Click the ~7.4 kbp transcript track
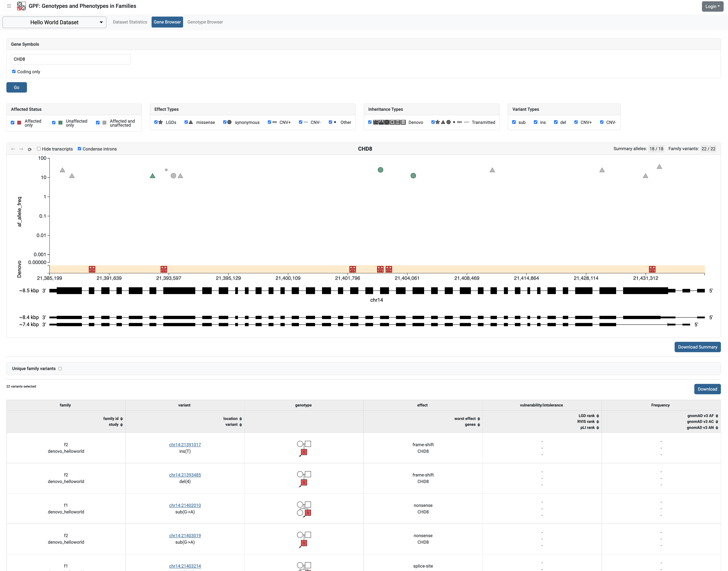 pos(370,325)
